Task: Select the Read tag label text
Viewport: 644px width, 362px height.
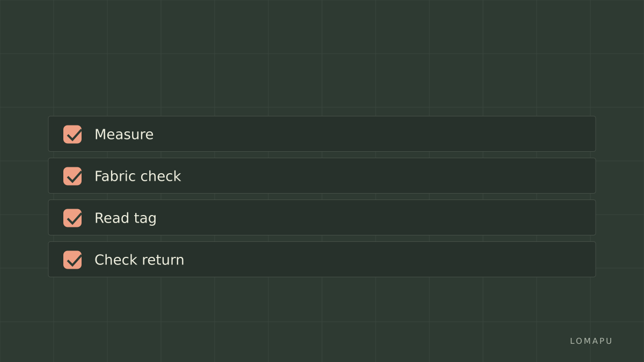Action: point(126,218)
